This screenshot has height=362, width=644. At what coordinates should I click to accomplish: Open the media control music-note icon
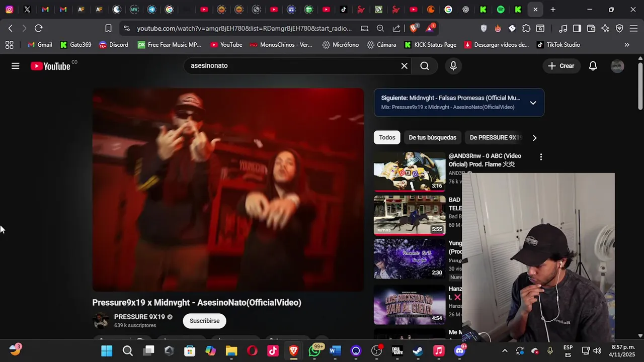pos(563,29)
